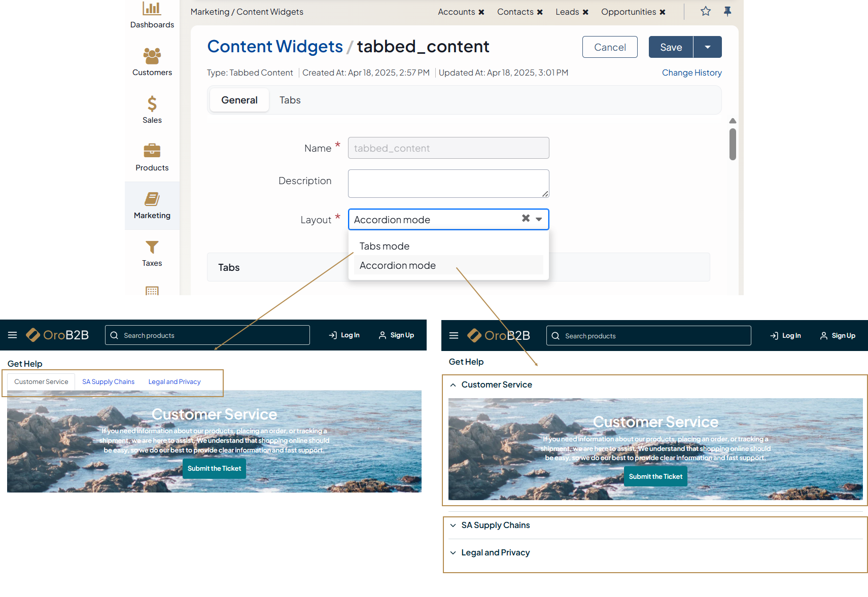Open the Leads pinned shortcut
Viewport: 868px width, 597px height.
tap(567, 12)
